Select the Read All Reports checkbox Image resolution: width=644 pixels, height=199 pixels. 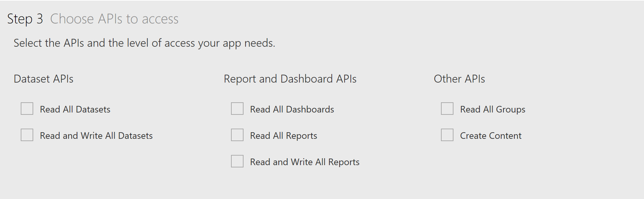(x=237, y=135)
